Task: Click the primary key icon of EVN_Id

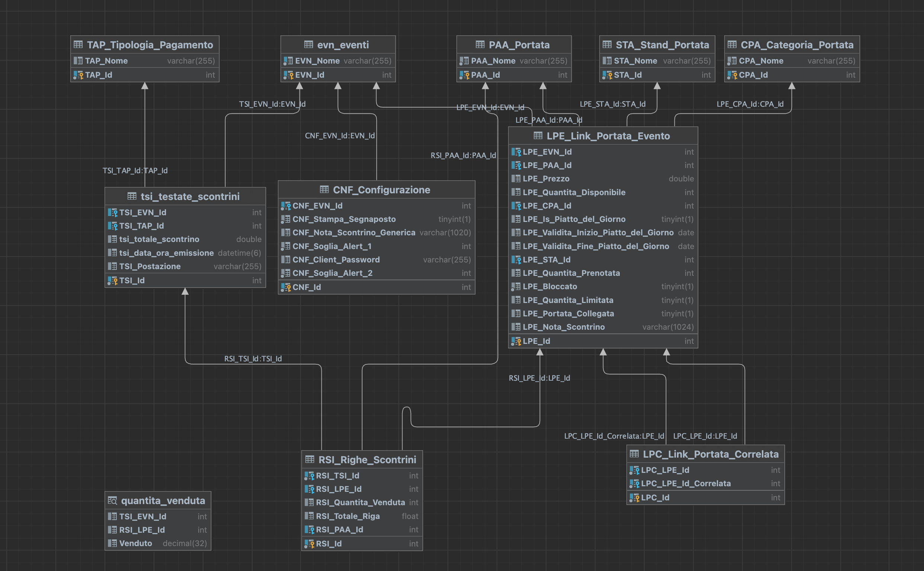Action: pyautogui.click(x=288, y=75)
